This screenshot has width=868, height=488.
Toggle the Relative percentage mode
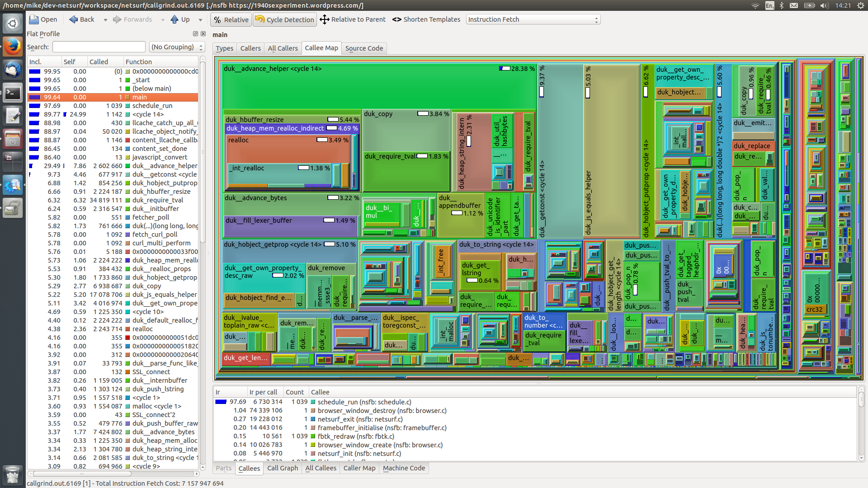click(231, 19)
